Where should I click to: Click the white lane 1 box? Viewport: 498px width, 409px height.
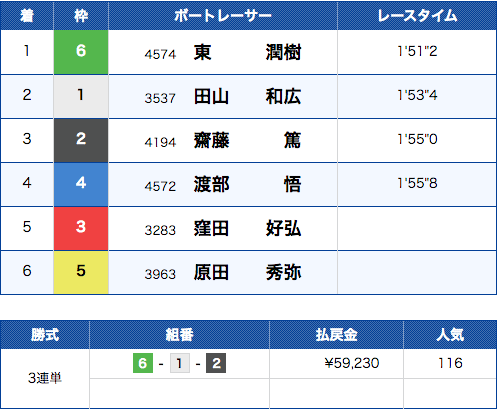81,96
